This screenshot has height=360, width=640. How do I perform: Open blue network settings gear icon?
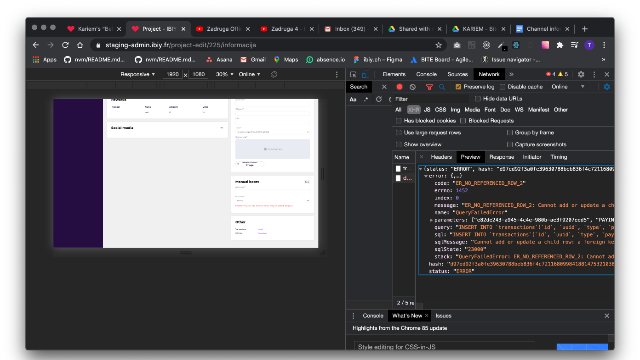tap(607, 87)
